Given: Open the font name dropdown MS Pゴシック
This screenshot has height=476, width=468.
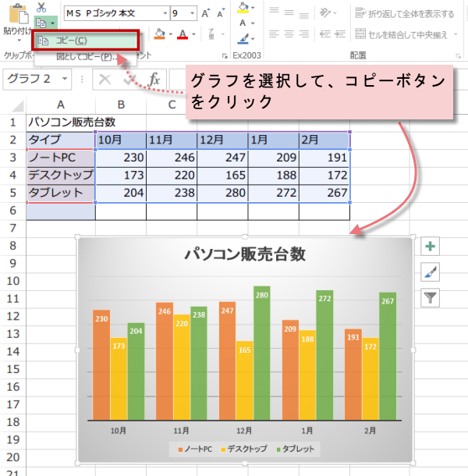Looking at the screenshot, I should pyautogui.click(x=165, y=13).
